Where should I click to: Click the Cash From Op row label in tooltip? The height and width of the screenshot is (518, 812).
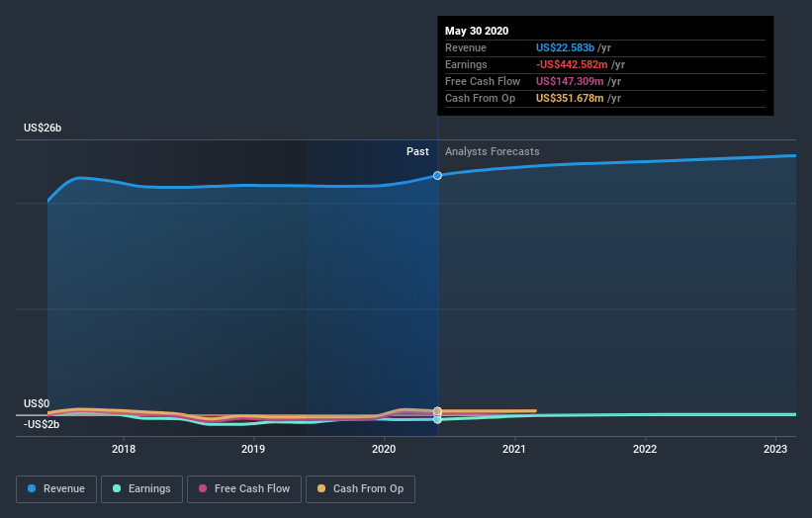(x=480, y=98)
